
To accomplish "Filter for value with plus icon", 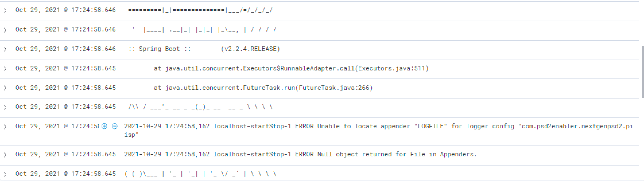I will click(104, 126).
